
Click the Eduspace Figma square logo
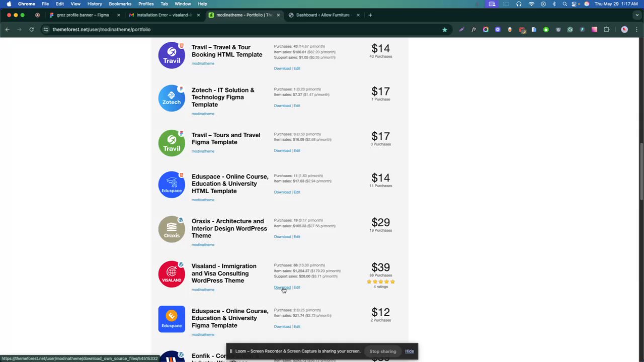(172, 319)
